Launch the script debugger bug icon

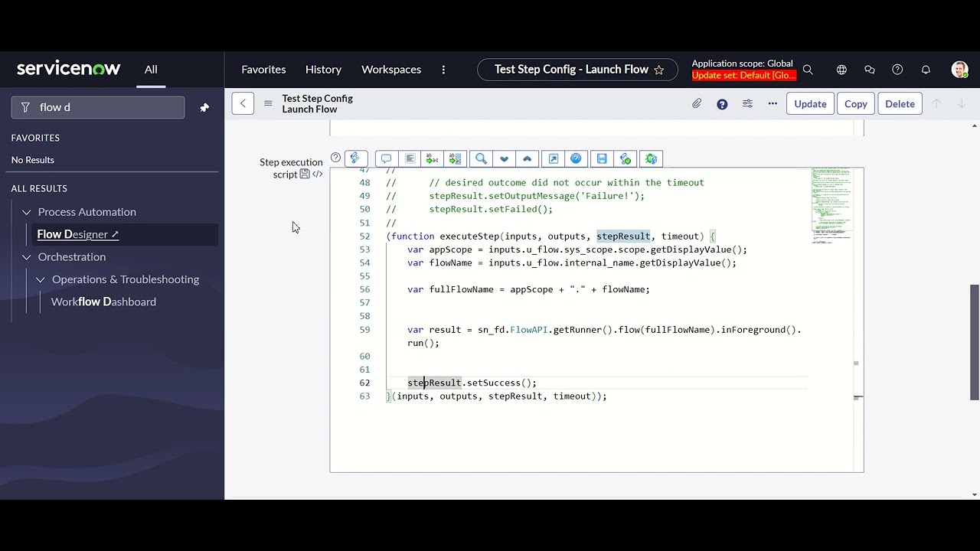pyautogui.click(x=651, y=158)
